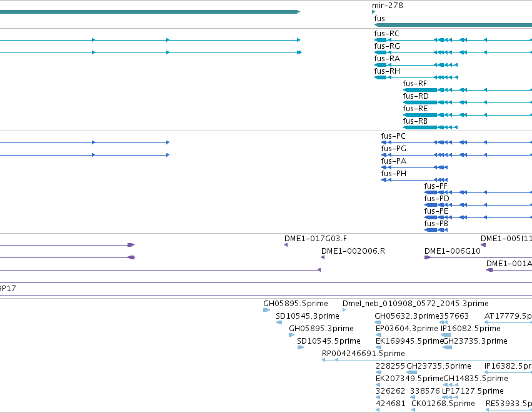Select the SD10545.3prime EST label
532x413 pixels.
308,316
